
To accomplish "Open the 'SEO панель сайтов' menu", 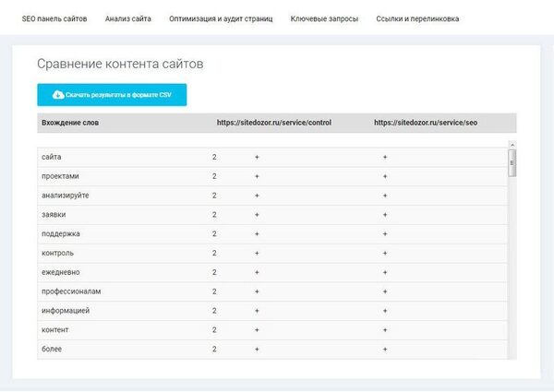I will tap(54, 18).
